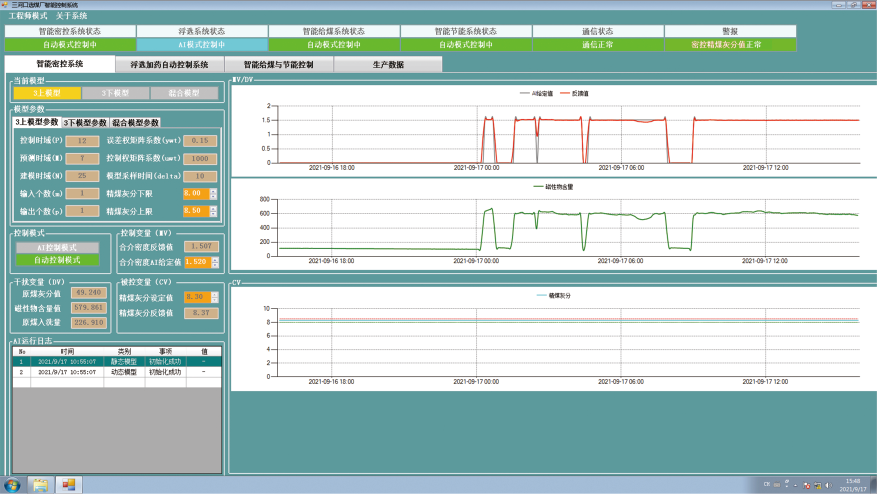Open the 工程师模式 menu
The width and height of the screenshot is (877, 494).
pos(28,17)
